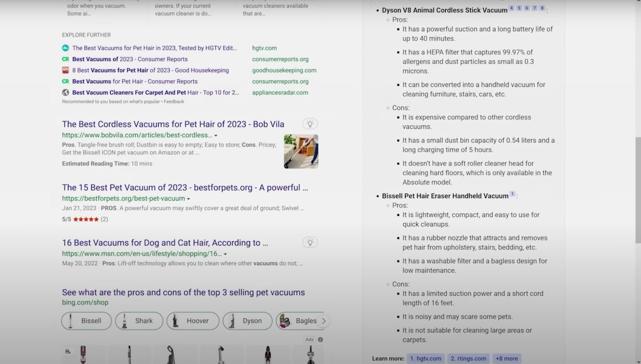The width and height of the screenshot is (641, 364).
Task: Open Best Vacuums of 2023 Consumer Reports link
Action: point(130,59)
